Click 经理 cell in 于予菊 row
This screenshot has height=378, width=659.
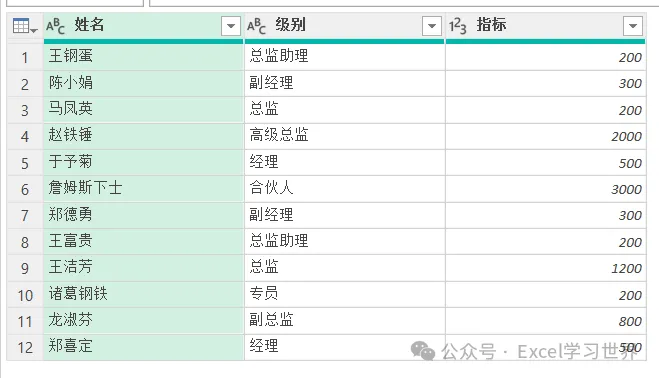(x=345, y=163)
